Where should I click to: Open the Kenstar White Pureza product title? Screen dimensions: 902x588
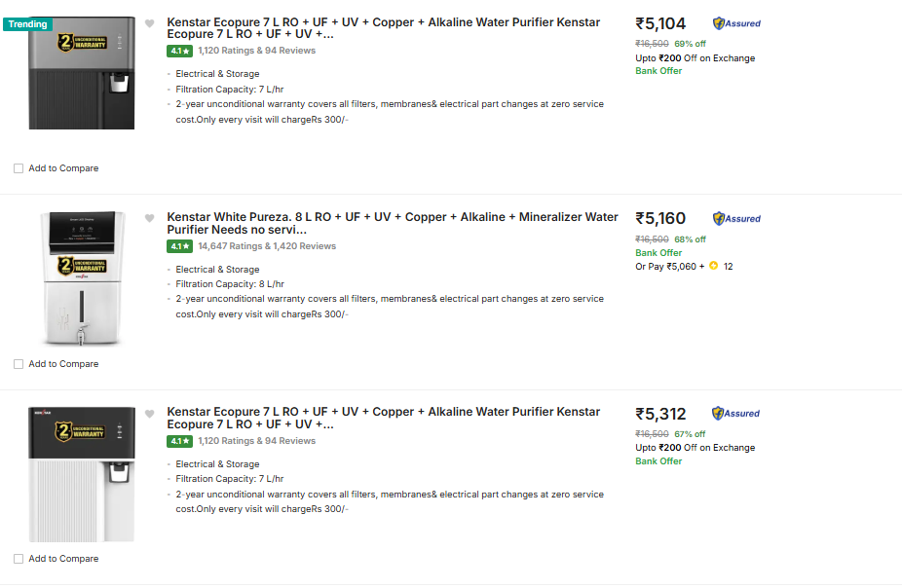[x=392, y=223]
